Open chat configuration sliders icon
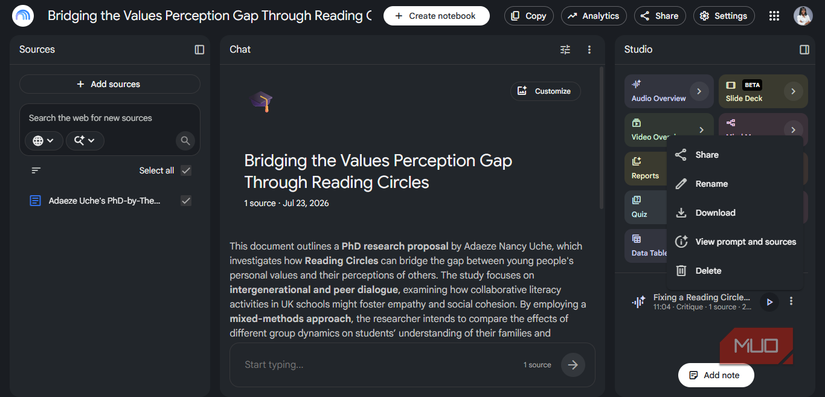The height and width of the screenshot is (397, 825). click(x=565, y=49)
